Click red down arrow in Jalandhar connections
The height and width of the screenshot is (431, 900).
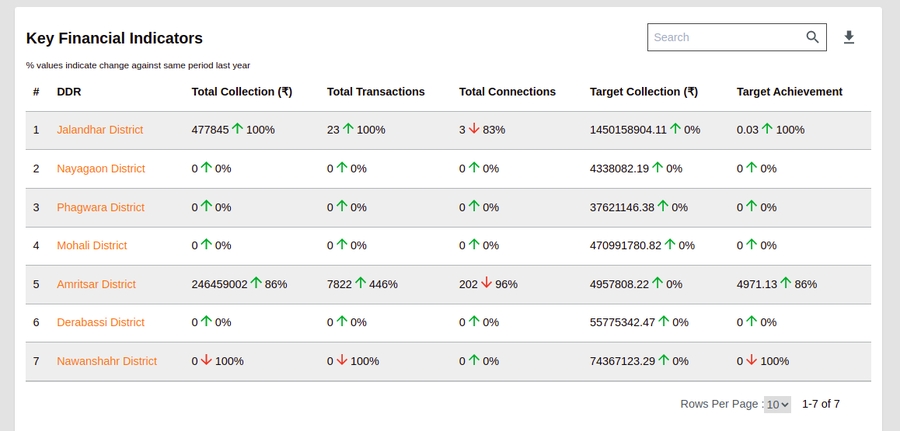[x=474, y=129]
